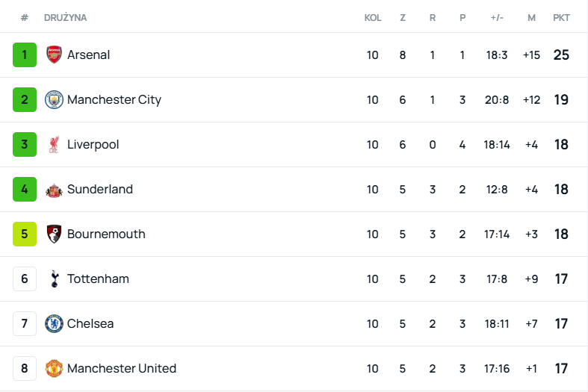588x392 pixels.
Task: Click the Manchester City club crest
Action: pyautogui.click(x=54, y=99)
